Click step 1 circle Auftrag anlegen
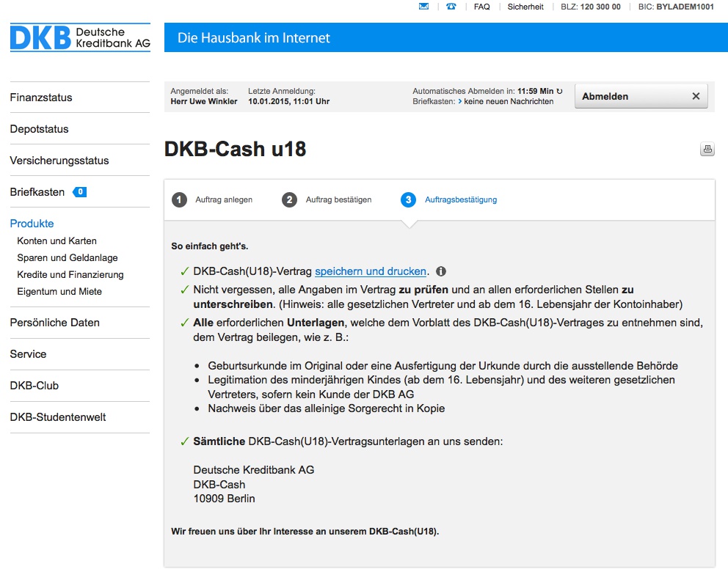The height and width of the screenshot is (569, 728). coord(179,200)
